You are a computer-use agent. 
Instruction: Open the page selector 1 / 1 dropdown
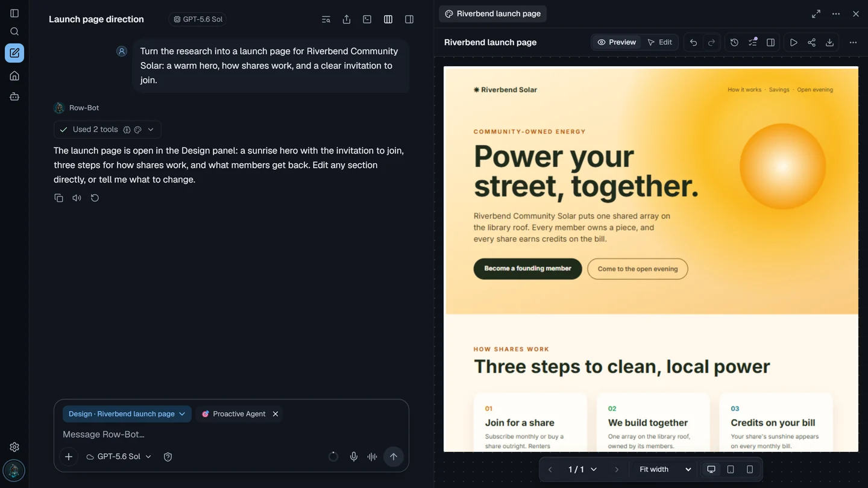[x=582, y=469]
